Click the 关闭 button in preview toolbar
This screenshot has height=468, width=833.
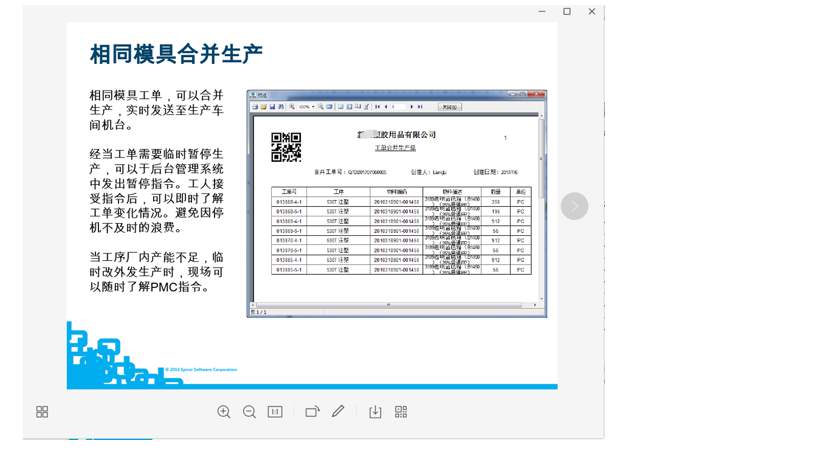coord(449,107)
